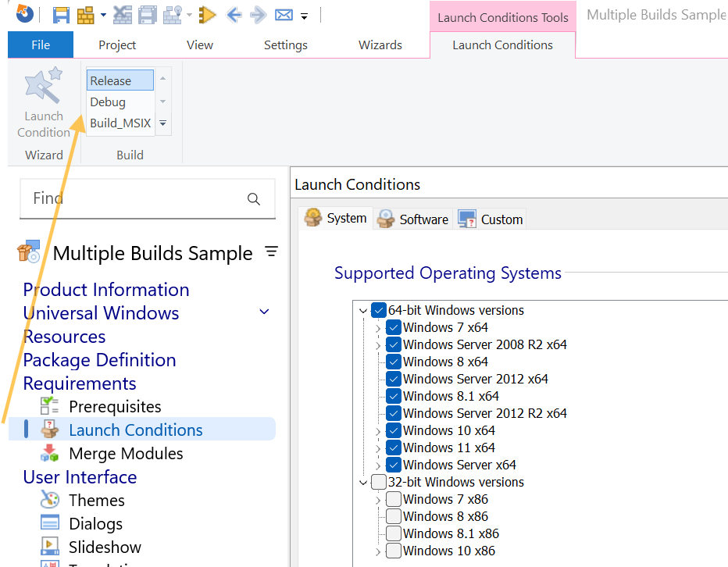
Task: Open the Product Information section
Action: [106, 290]
